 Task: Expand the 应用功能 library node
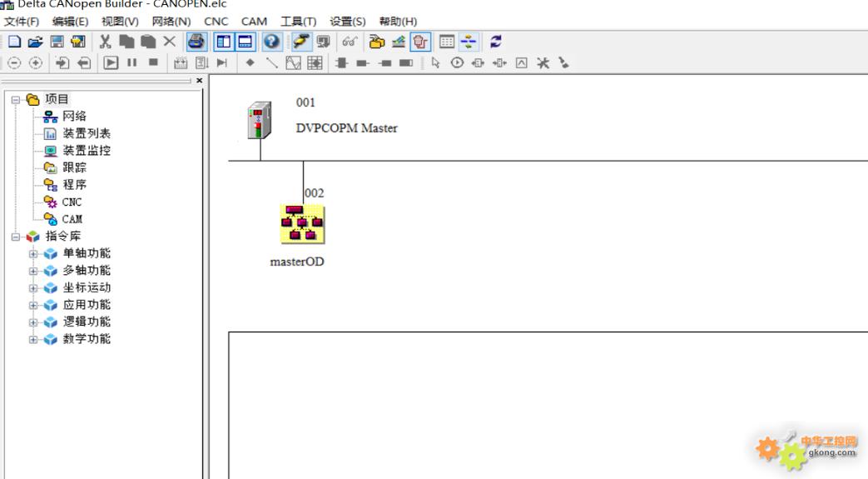33,306
